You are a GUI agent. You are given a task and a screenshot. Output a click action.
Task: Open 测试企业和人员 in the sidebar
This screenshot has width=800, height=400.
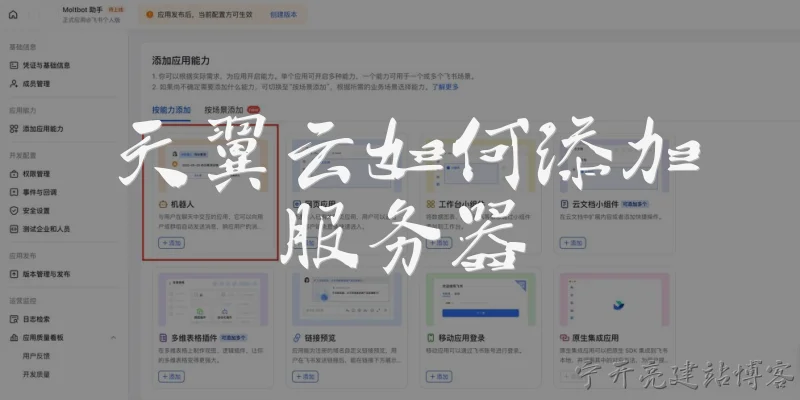46,229
